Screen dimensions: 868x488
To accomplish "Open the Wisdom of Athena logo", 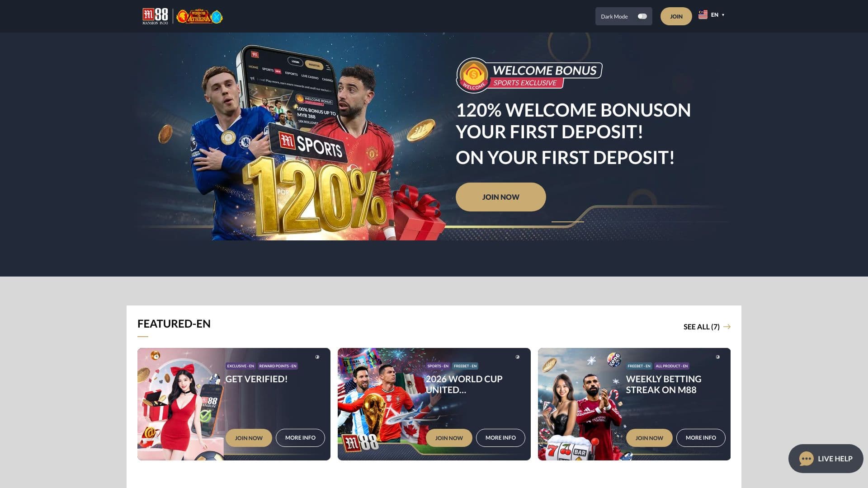I will click(199, 16).
